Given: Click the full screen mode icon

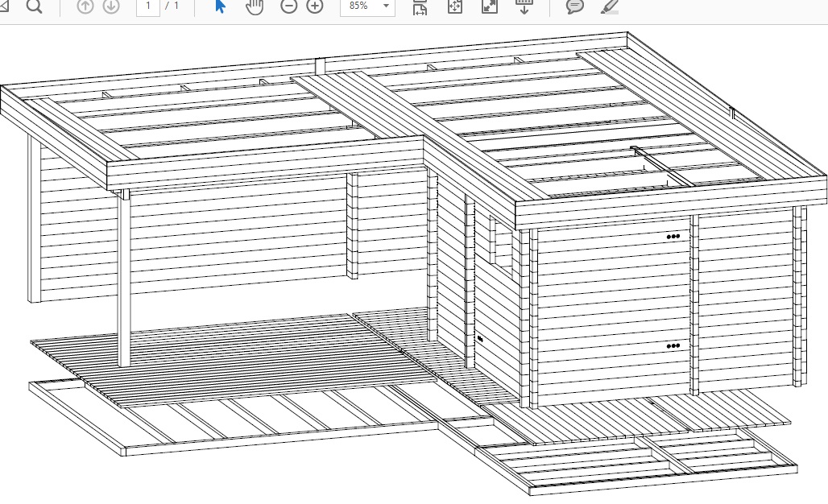Looking at the screenshot, I should pyautogui.click(x=490, y=6).
